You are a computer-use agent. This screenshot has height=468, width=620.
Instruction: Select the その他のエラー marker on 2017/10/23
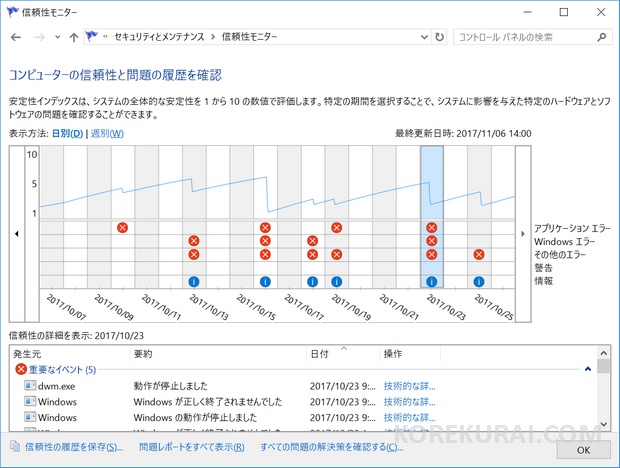432,255
